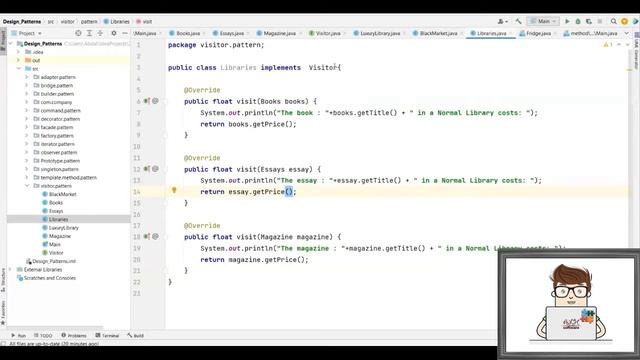Expand the singleton.pattern package
The width and height of the screenshot is (640, 360).
27,169
